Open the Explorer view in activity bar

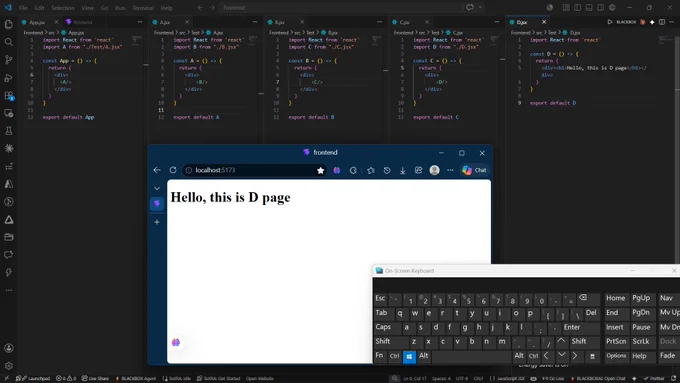tap(9, 24)
